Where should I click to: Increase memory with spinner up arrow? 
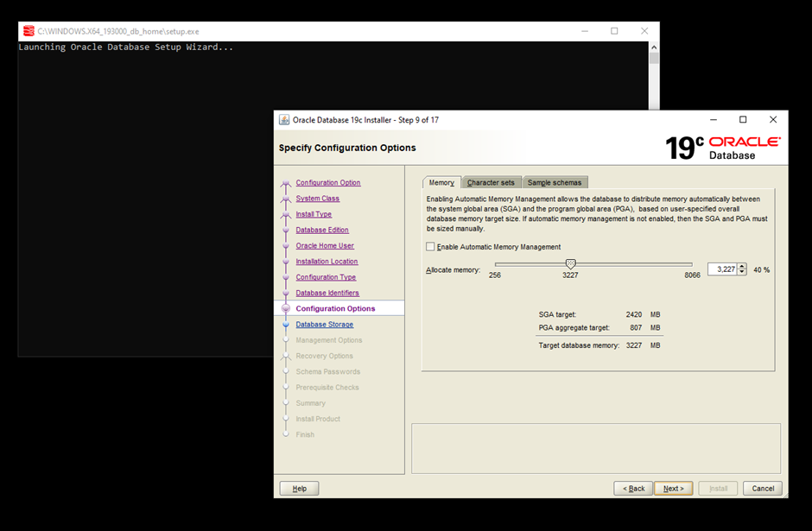coord(742,267)
